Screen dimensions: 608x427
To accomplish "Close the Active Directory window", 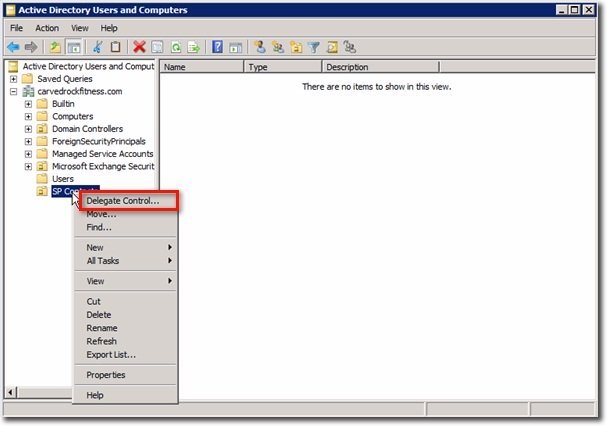I will (589, 10).
